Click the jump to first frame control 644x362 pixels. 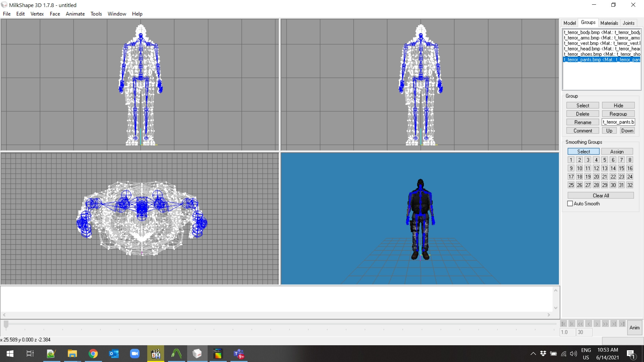563,324
